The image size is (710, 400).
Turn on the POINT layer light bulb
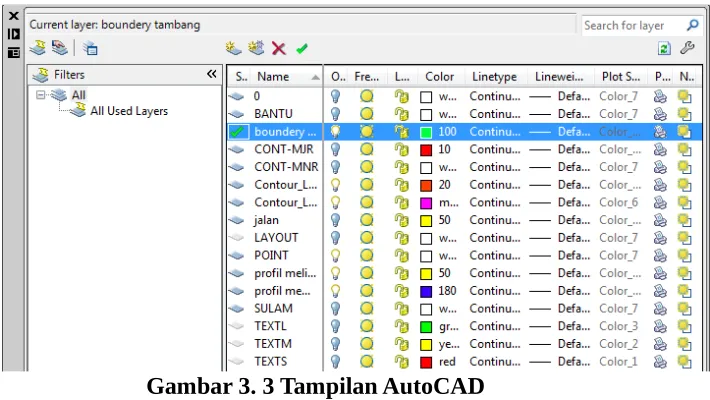tap(335, 255)
